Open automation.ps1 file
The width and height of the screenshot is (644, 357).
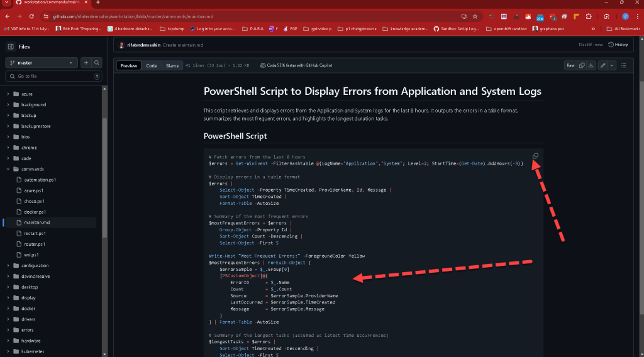pos(40,180)
